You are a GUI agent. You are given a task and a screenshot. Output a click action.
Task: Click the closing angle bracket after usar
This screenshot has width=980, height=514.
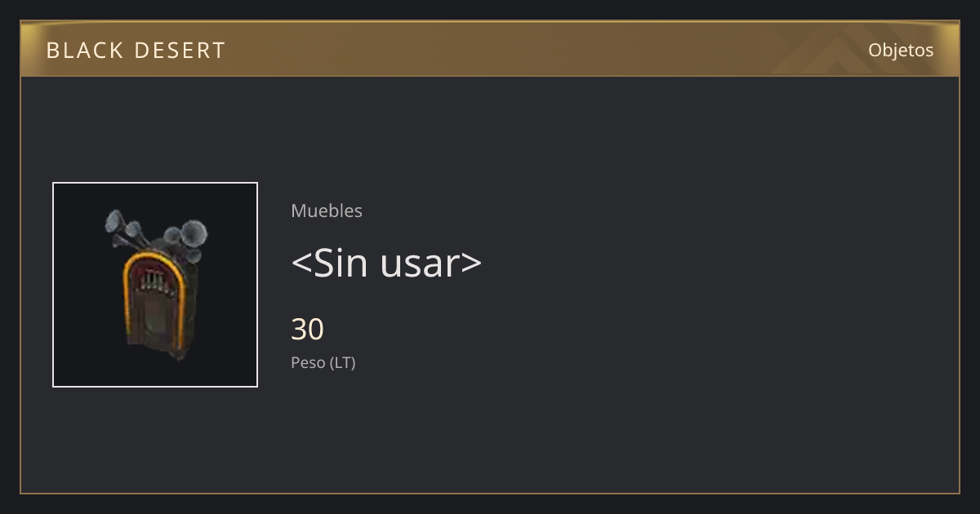(472, 264)
